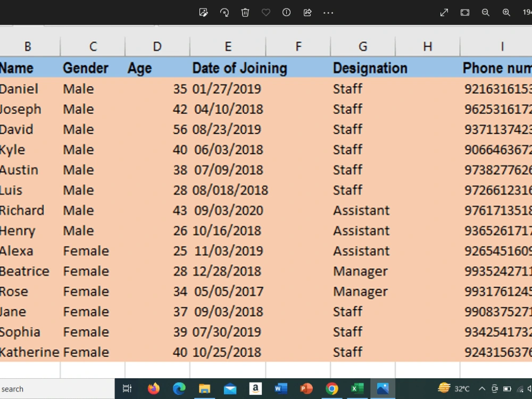Add to favorites with the heart icon
Viewport: 532px width, 399px height.
click(265, 13)
